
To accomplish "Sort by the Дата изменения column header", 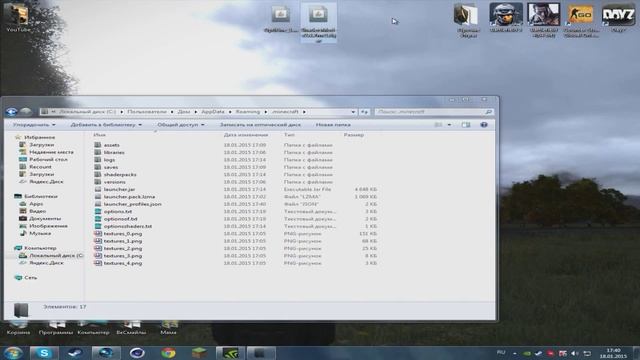I will [246, 135].
